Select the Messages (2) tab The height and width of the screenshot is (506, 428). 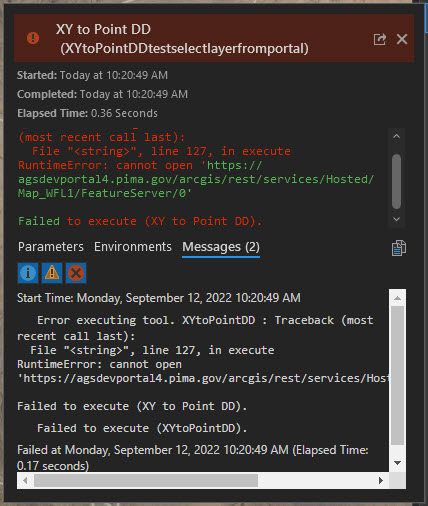pyautogui.click(x=221, y=247)
